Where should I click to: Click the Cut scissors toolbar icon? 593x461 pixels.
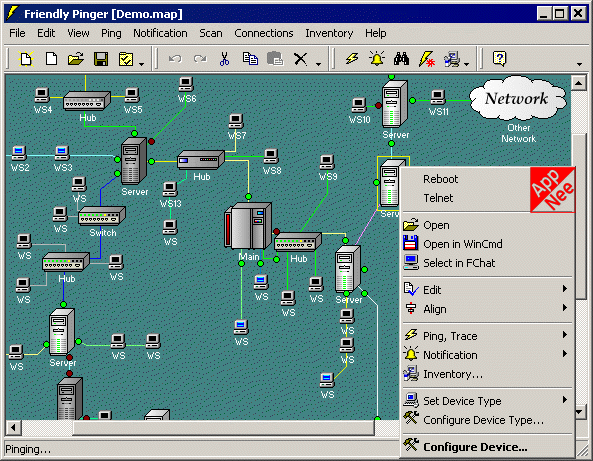(x=225, y=59)
